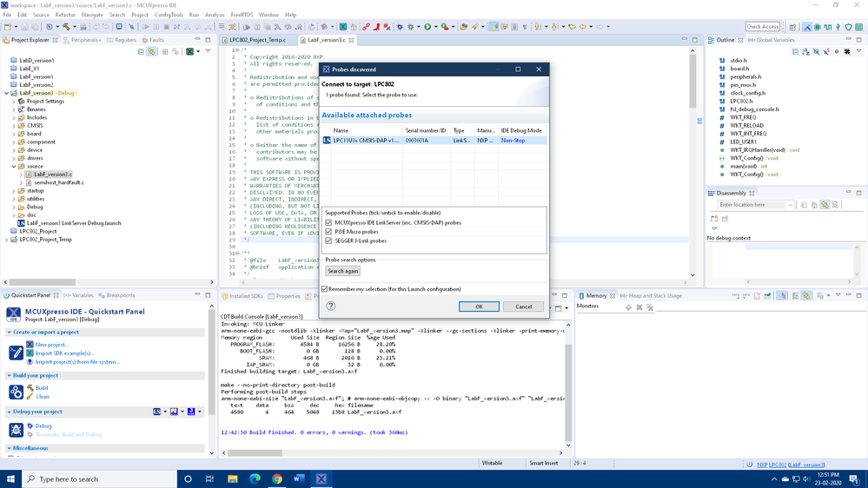This screenshot has height=488, width=868.
Task: Collapse the Build your project section
Action: pyautogui.click(x=10, y=375)
